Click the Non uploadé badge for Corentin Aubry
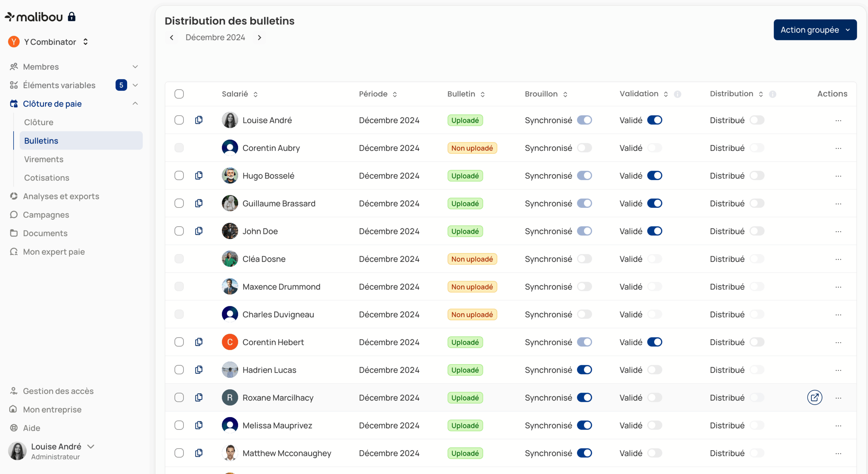The height and width of the screenshot is (474, 868). [x=472, y=148]
